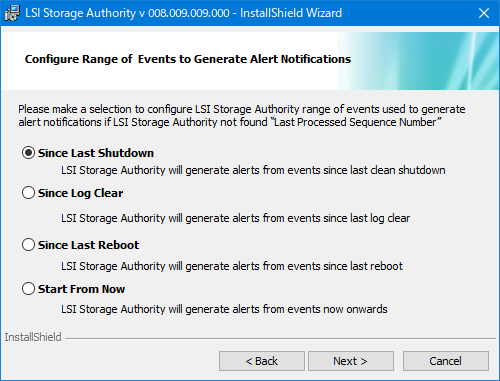Click the 'since last reboot' description line

pyautogui.click(x=232, y=266)
